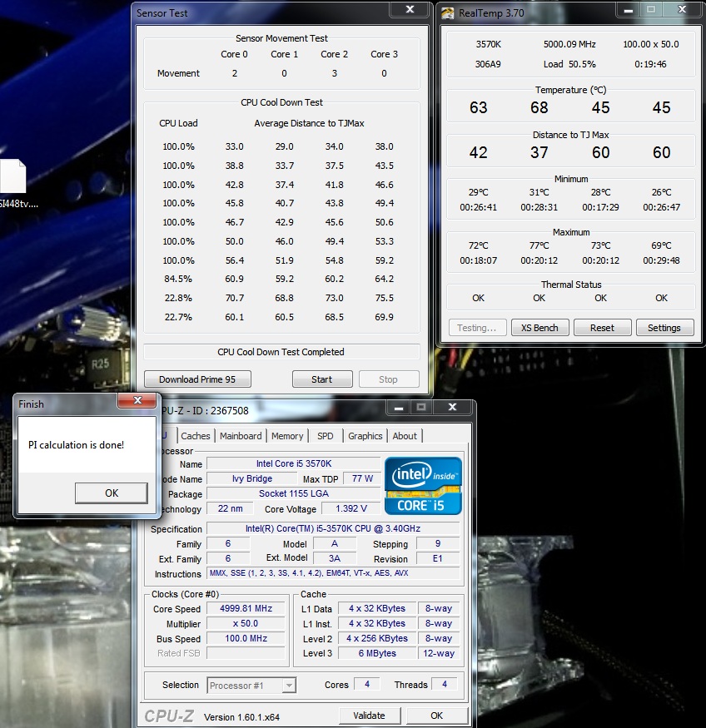The width and height of the screenshot is (706, 728).
Task: Click the Technology value 22 nm
Action: point(231,508)
